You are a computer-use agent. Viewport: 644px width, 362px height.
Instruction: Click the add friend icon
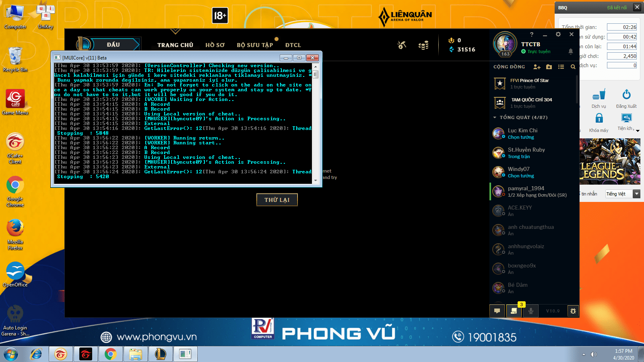(x=537, y=67)
